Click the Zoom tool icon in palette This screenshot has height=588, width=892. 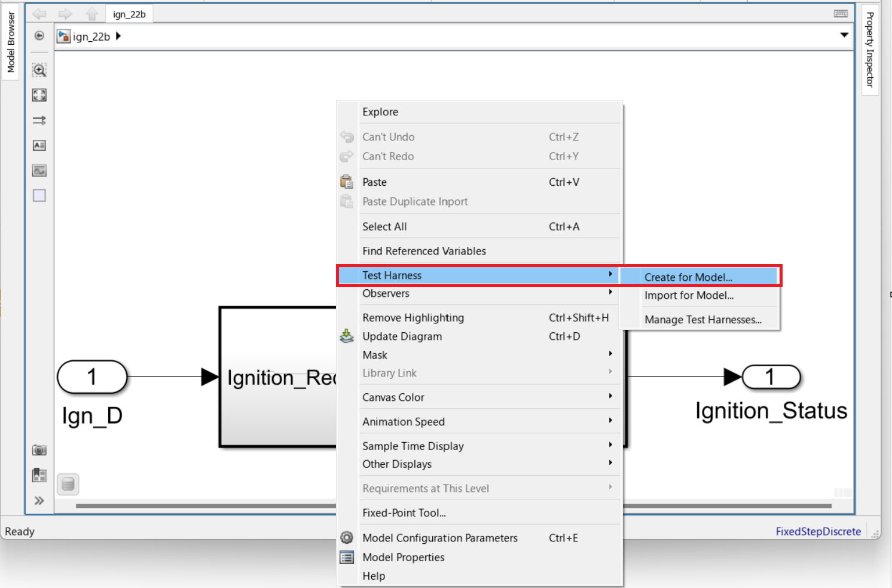pos(39,70)
